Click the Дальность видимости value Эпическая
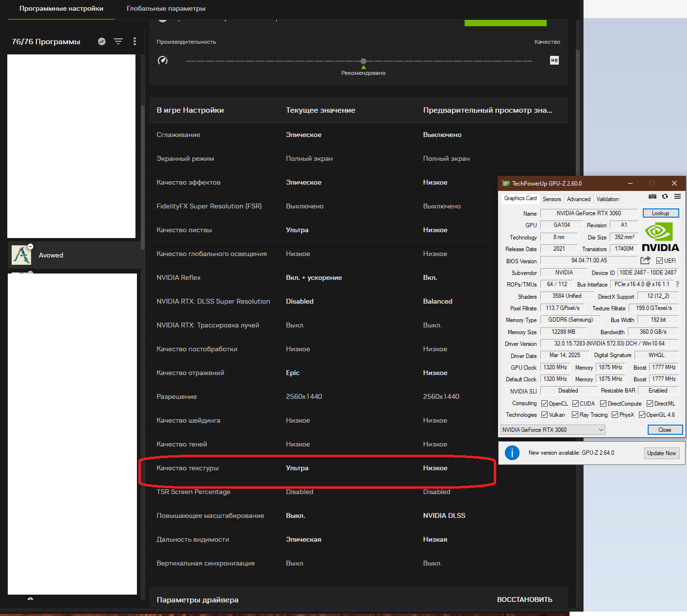This screenshot has height=616, width=687. [303, 539]
